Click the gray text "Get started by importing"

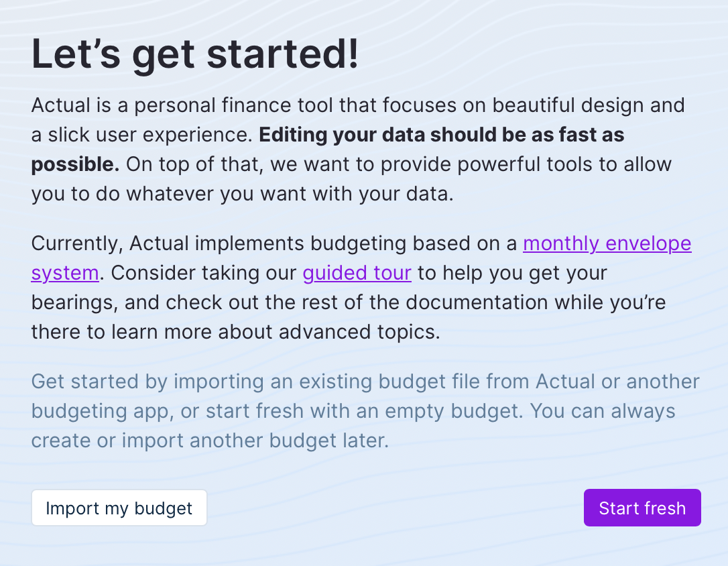click(x=147, y=382)
